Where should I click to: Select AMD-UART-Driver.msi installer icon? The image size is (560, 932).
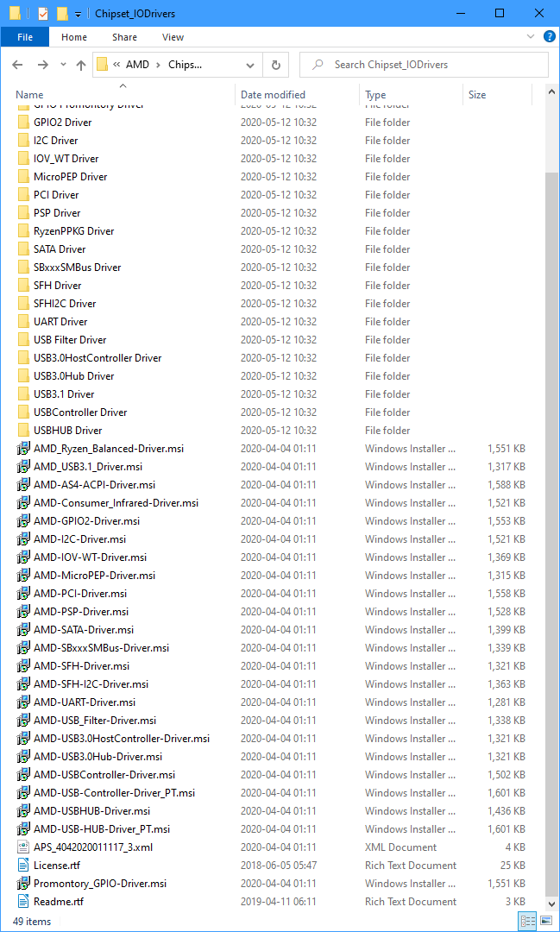click(x=23, y=702)
